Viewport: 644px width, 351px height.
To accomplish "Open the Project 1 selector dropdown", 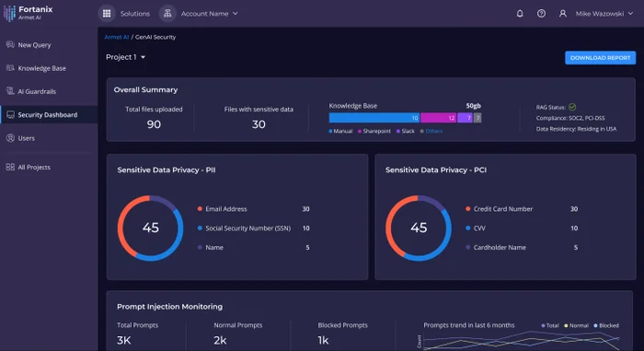I will click(x=125, y=57).
